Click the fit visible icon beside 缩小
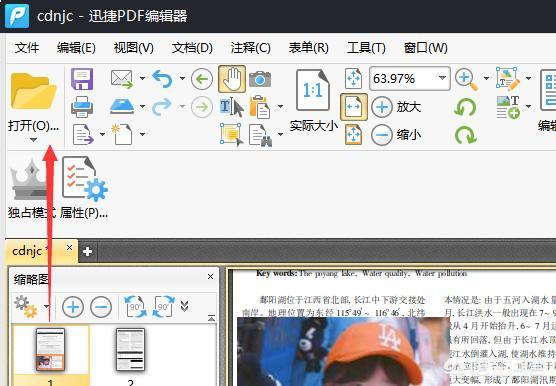The image size is (556, 386). (x=354, y=134)
